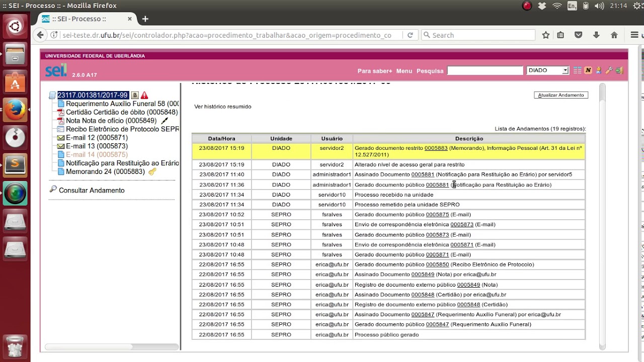Click the magnifier icon of Consultar Andamento
The image size is (644, 362).
[53, 190]
